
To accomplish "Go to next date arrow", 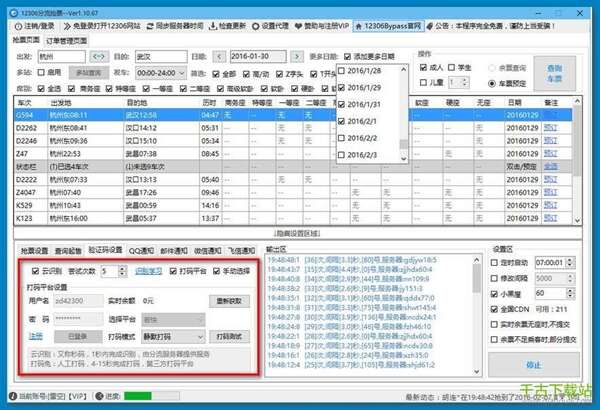I will pyautogui.click(x=297, y=57).
